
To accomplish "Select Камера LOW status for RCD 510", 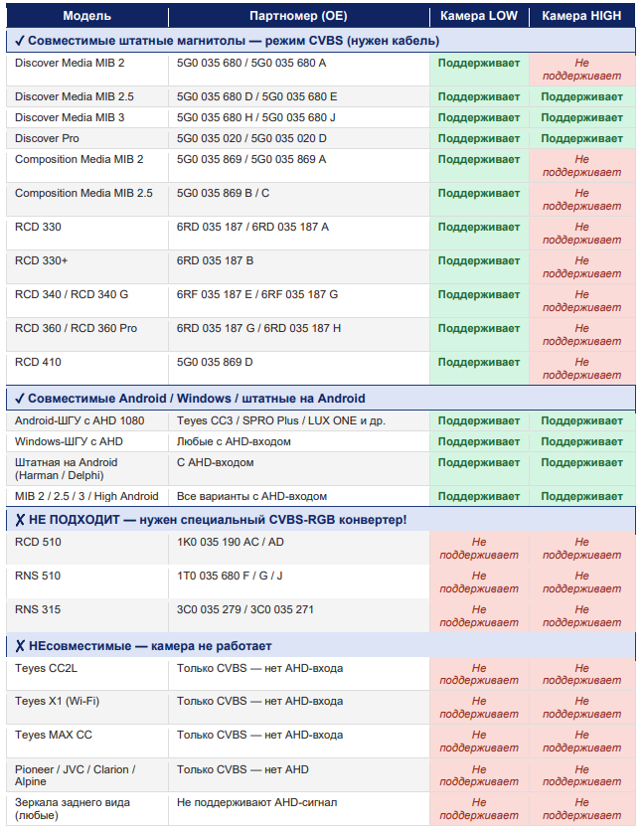I will pos(479,549).
